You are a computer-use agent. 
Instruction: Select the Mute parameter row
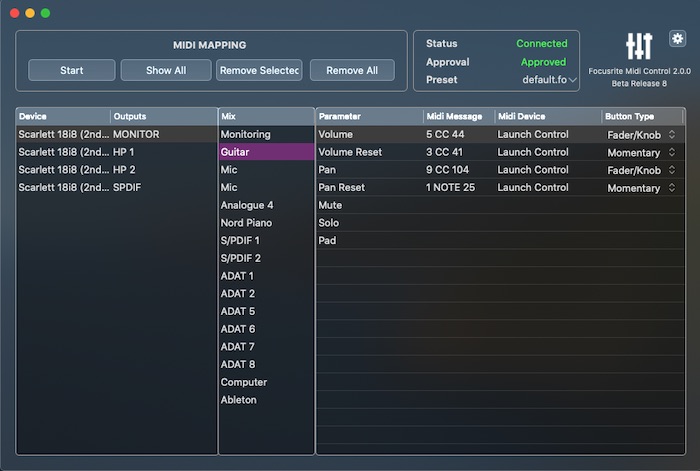pos(500,205)
